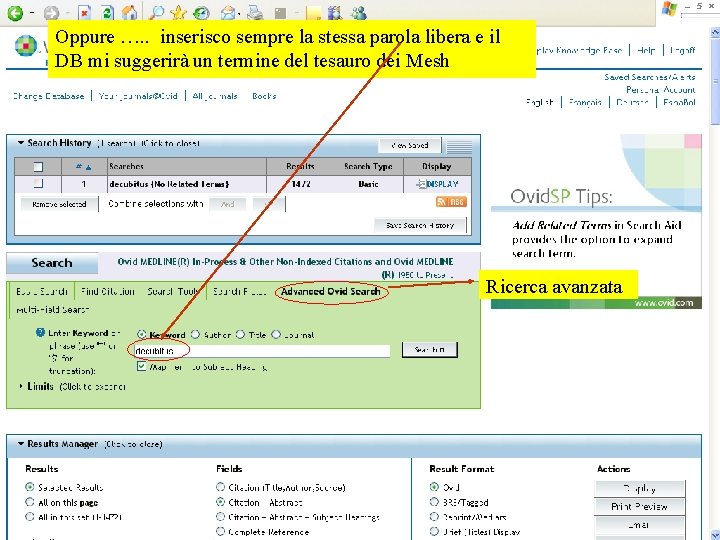
Task: Open the Back button history dropdown arrow
Action: pyautogui.click(x=32, y=13)
